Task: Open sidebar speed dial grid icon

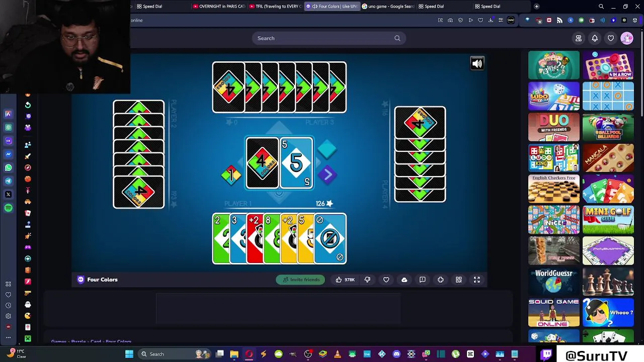Action: click(8, 284)
